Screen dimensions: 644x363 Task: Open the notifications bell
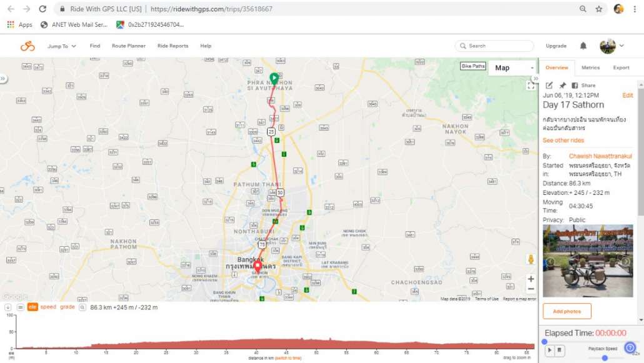click(583, 46)
